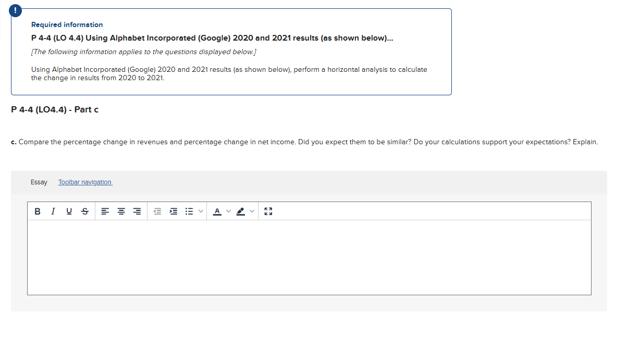Open the Toolbar navigation link

85,182
